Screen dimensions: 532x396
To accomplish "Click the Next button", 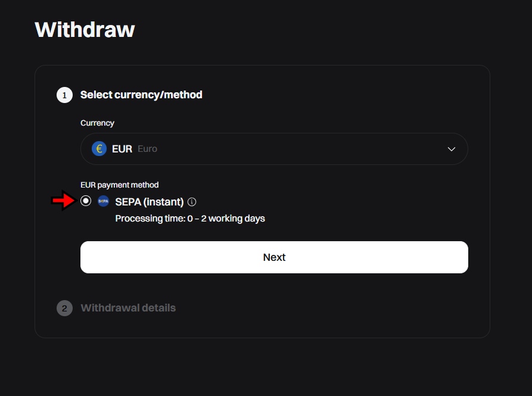I will click(274, 257).
